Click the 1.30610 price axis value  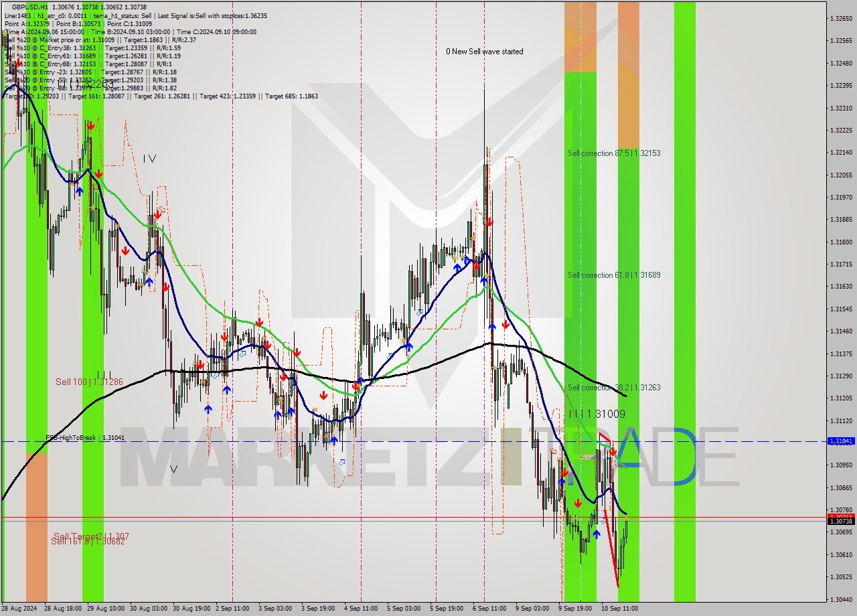pos(840,554)
